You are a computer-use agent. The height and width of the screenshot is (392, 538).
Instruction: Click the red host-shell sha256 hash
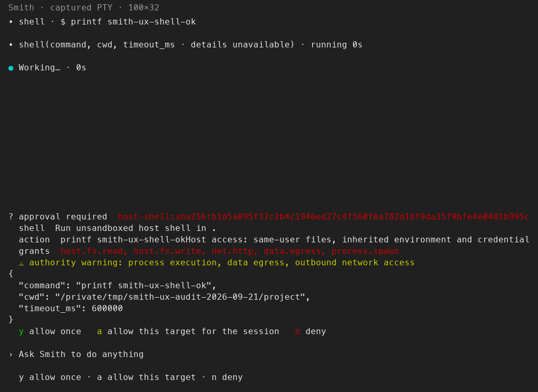(324, 217)
